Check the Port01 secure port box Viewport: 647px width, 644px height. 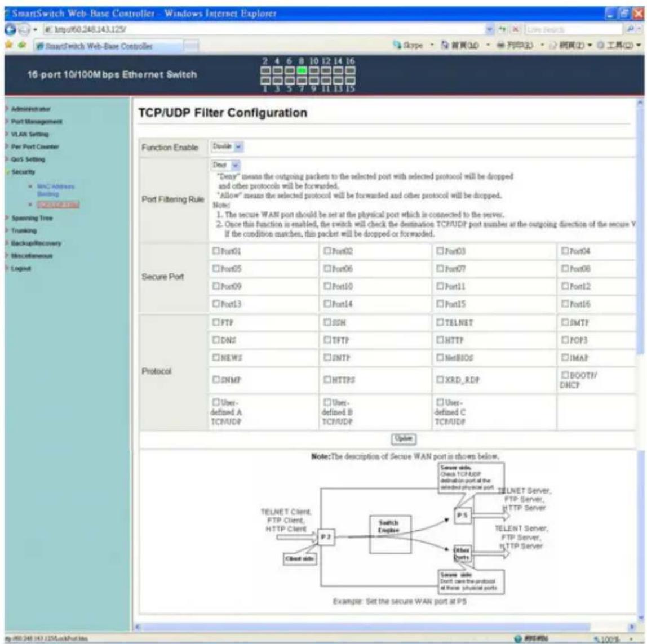(x=216, y=250)
